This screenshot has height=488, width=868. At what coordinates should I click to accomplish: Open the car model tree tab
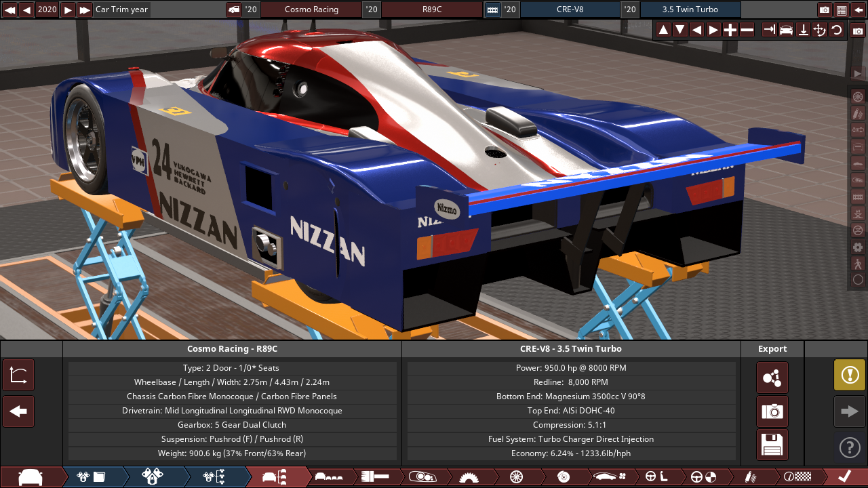tap(276, 477)
